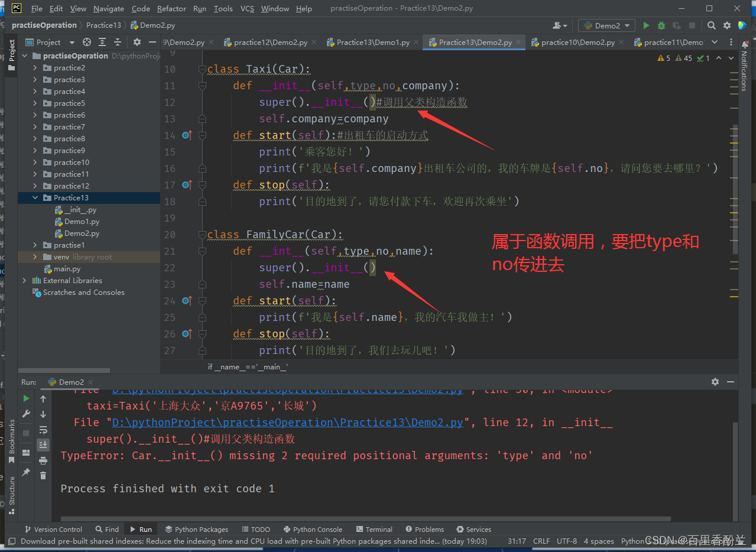Viewport: 756px width, 552px height.
Task: Jump up the stack trace arrow
Action: click(x=43, y=399)
